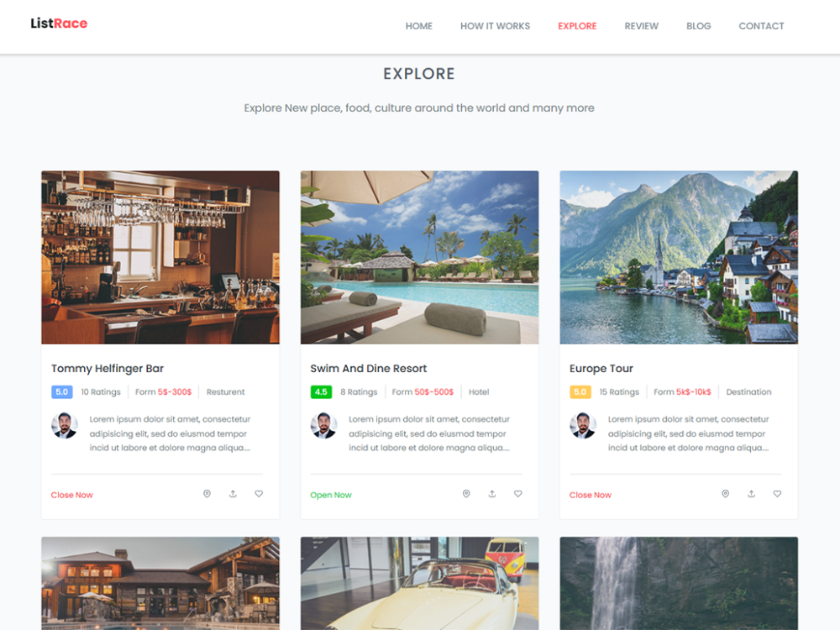840x630 pixels.
Task: Favorite the Europe Tour listing with the heart icon
Action: coord(777,494)
